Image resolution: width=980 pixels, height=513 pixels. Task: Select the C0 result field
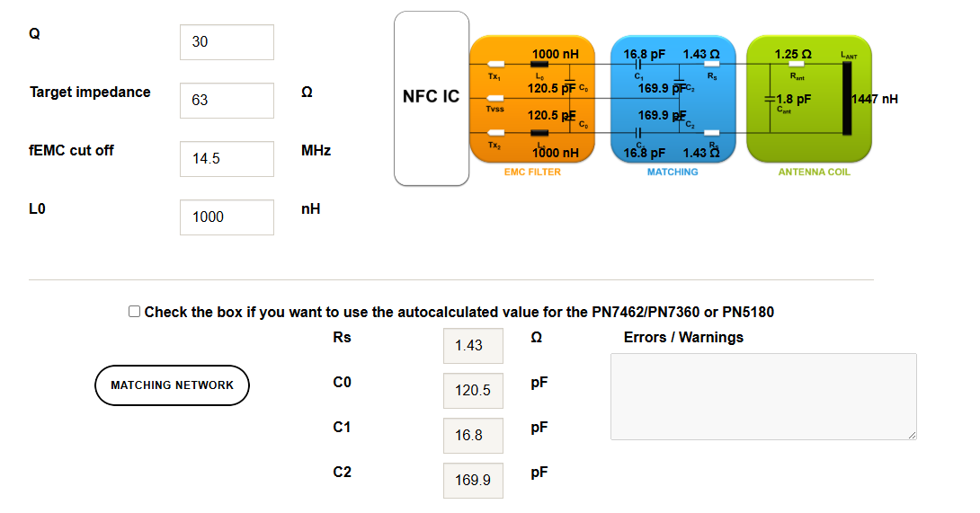[x=473, y=390]
